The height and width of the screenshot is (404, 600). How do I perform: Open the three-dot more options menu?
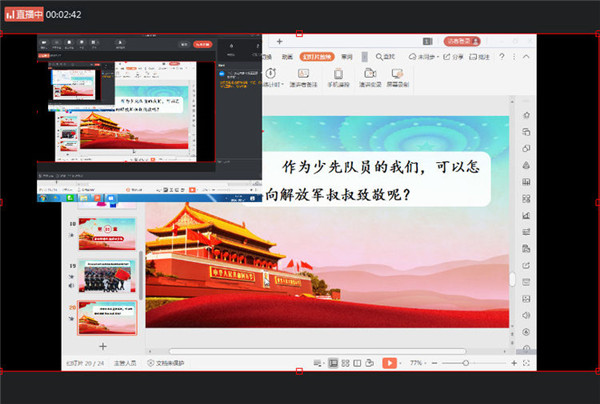point(514,57)
